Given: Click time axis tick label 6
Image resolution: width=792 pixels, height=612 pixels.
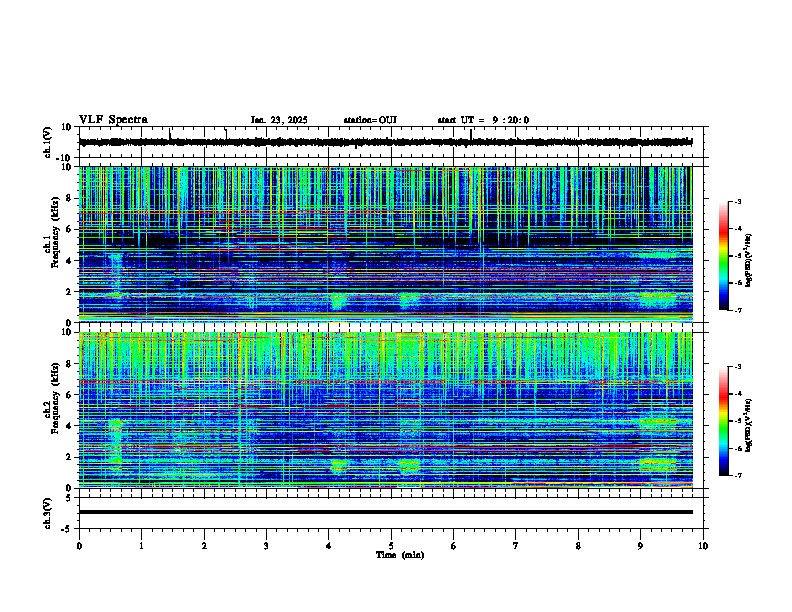Looking at the screenshot, I should click(x=453, y=546).
